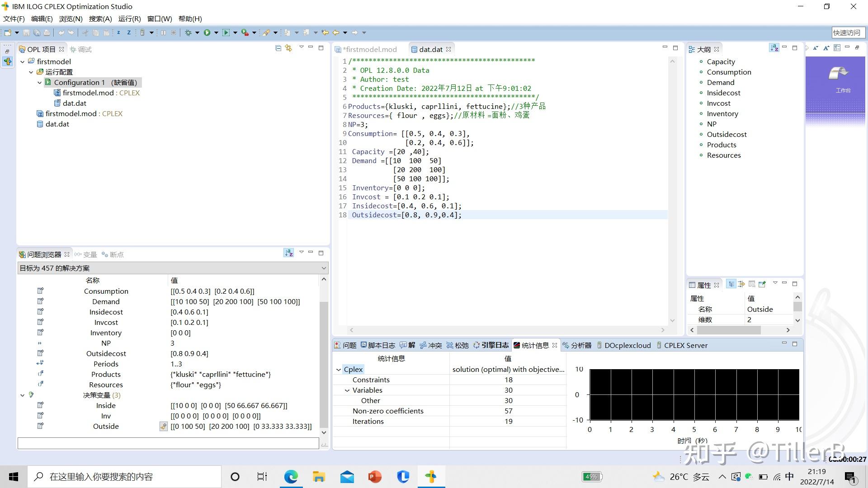The height and width of the screenshot is (488, 868).
Task: Click the Outside value expand button in problem browser
Action: [163, 426]
